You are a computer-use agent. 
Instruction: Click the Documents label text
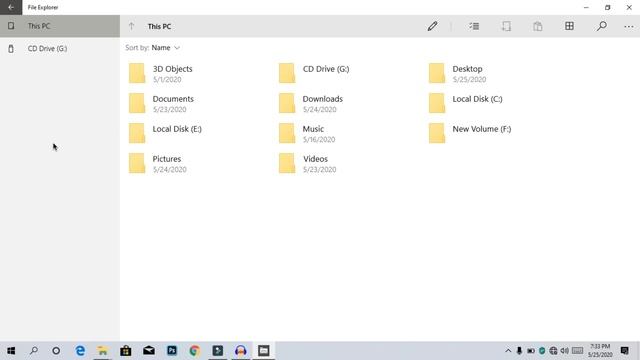coord(173,99)
